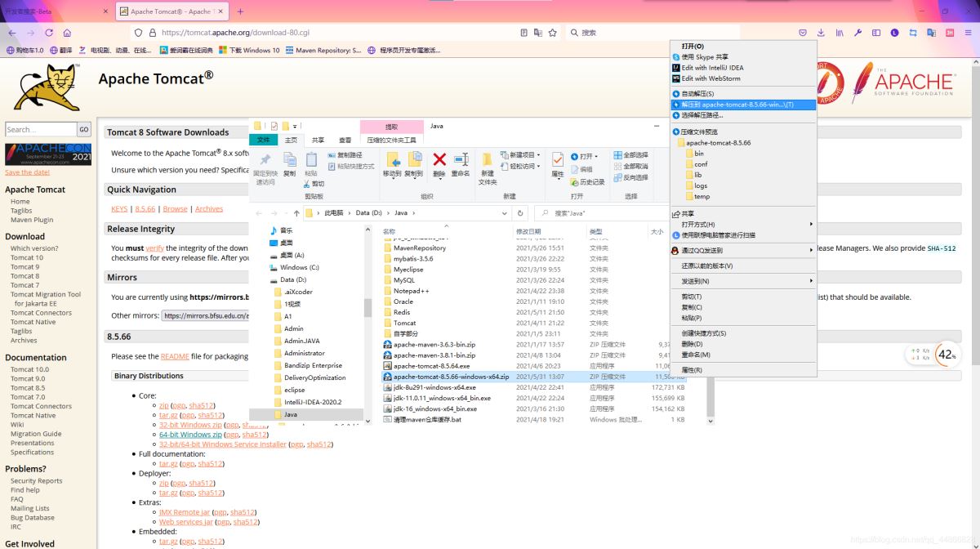
Task: Click Select None (全部取消) in ribbon
Action: point(630,166)
